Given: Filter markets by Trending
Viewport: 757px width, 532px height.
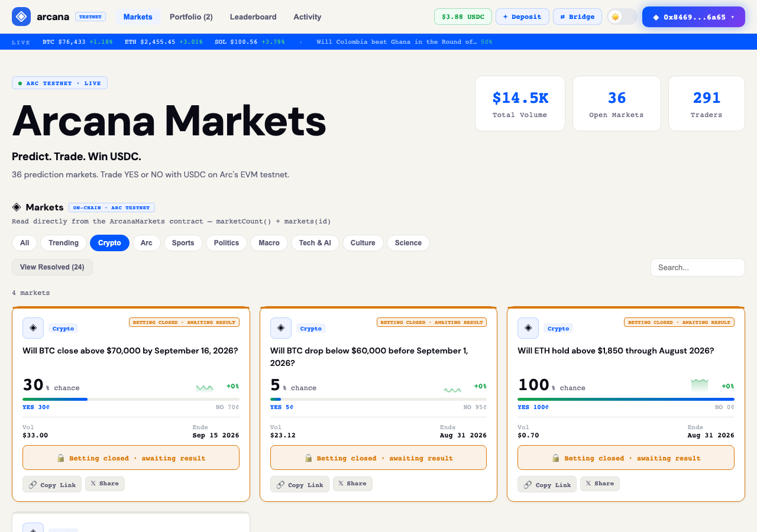Looking at the screenshot, I should (x=63, y=243).
